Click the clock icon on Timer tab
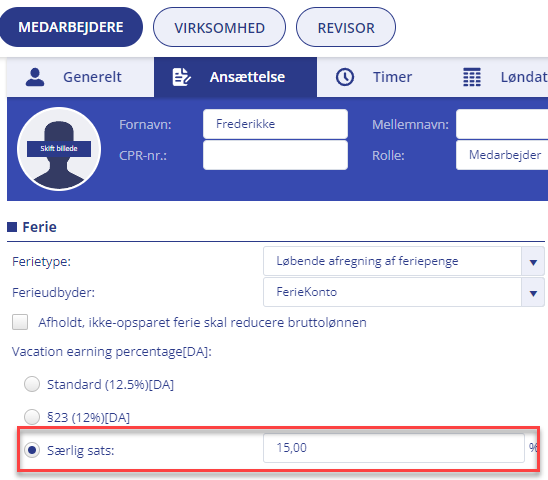The width and height of the screenshot is (548, 480). tap(345, 77)
